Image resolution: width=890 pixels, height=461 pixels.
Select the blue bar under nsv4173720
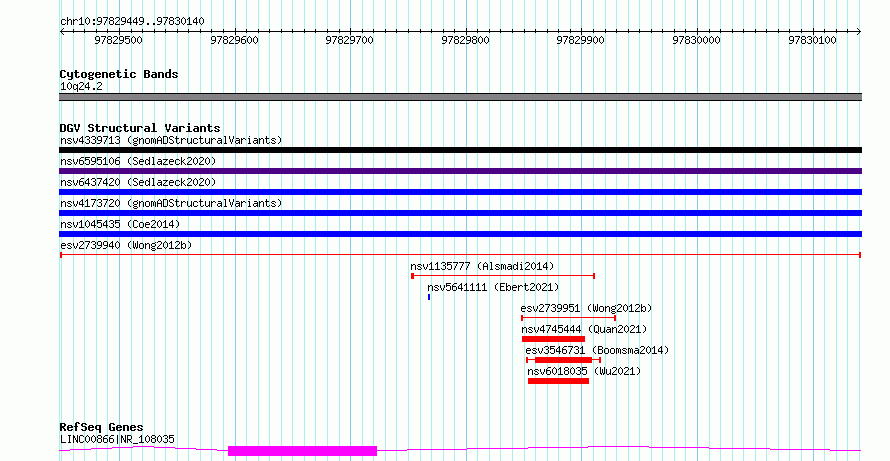pyautogui.click(x=460, y=213)
